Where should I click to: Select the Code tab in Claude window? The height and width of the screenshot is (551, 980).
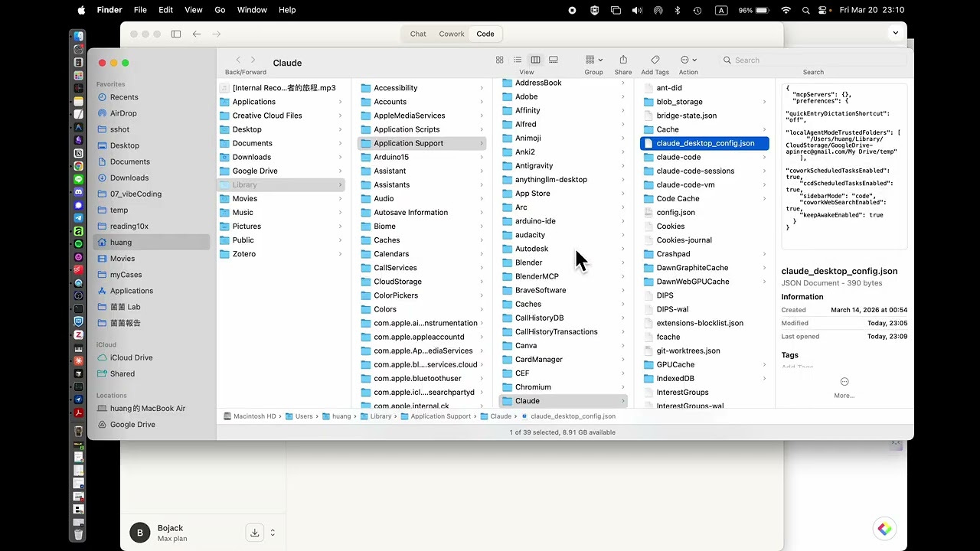(485, 34)
